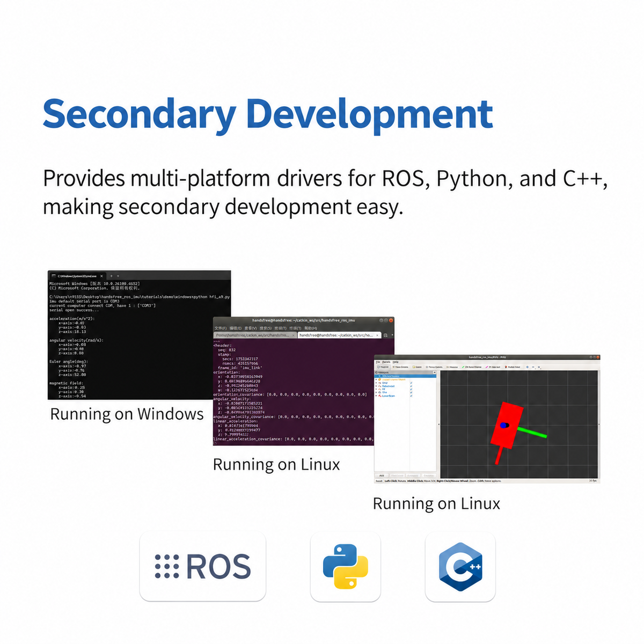Expand the LaserScan tree item

click(376, 396)
